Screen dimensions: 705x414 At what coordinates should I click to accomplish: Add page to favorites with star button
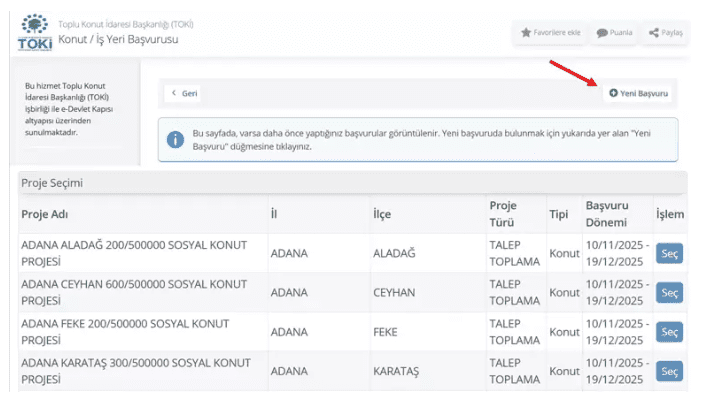coord(550,33)
